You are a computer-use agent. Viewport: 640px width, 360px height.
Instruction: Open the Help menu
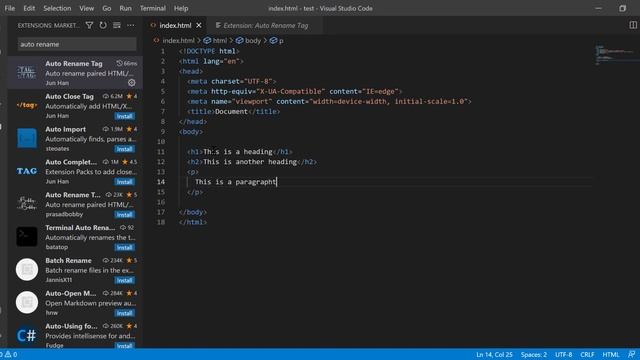click(x=181, y=8)
